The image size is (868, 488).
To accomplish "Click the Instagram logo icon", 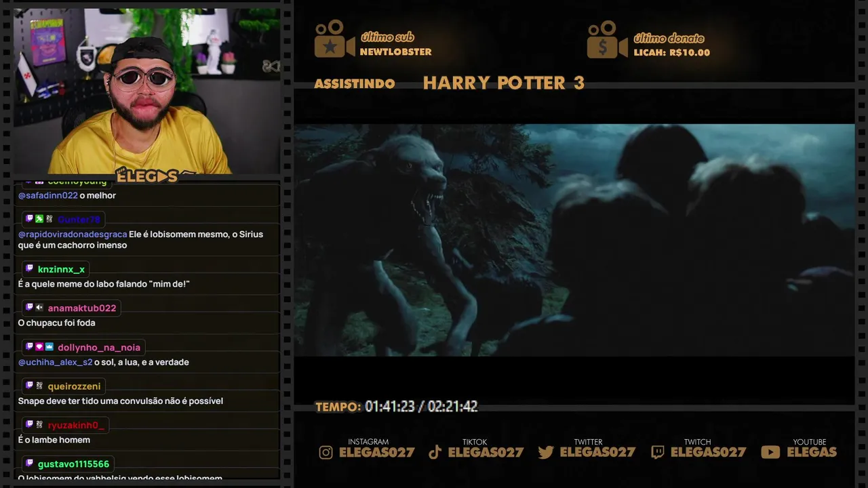I will (x=326, y=453).
